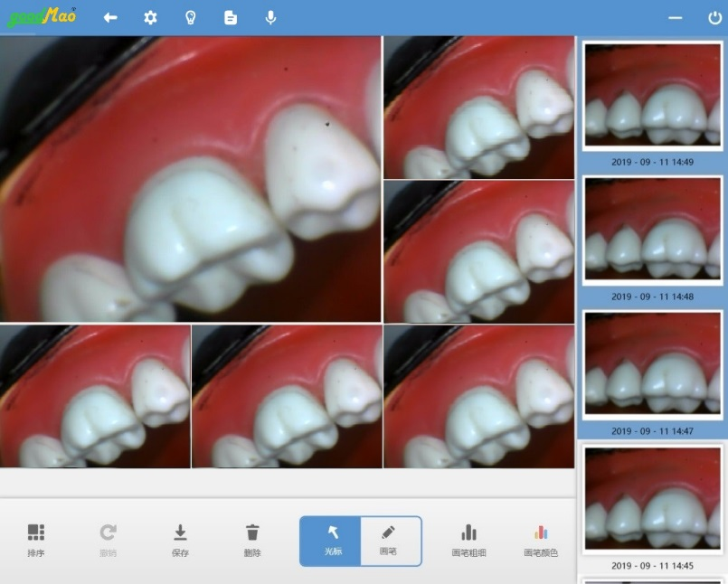Open the document report icon

(231, 17)
